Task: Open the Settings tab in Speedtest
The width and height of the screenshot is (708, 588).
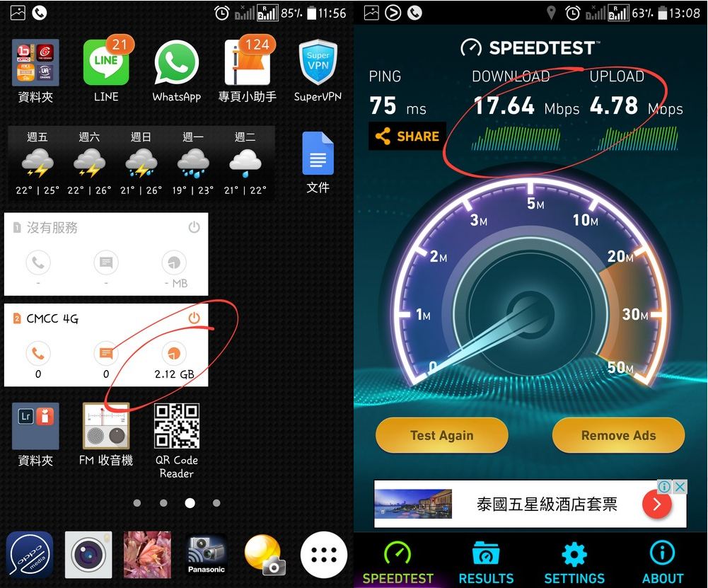Action: (574, 563)
